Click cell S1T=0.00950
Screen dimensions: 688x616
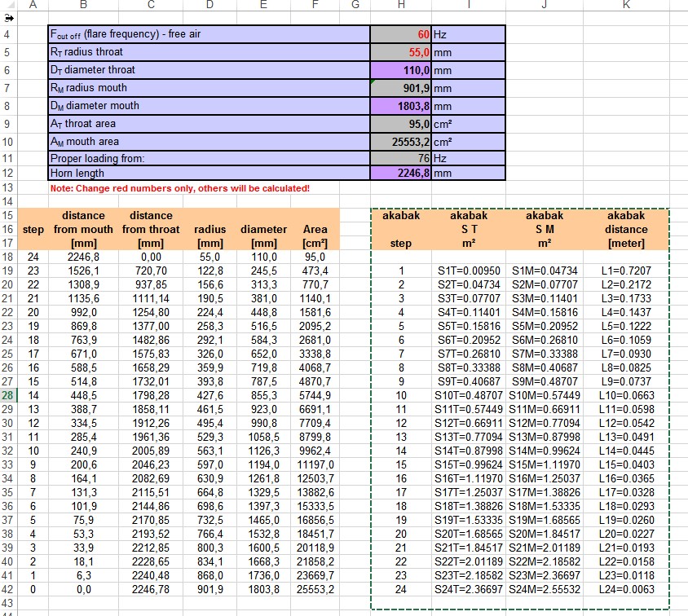(x=469, y=271)
